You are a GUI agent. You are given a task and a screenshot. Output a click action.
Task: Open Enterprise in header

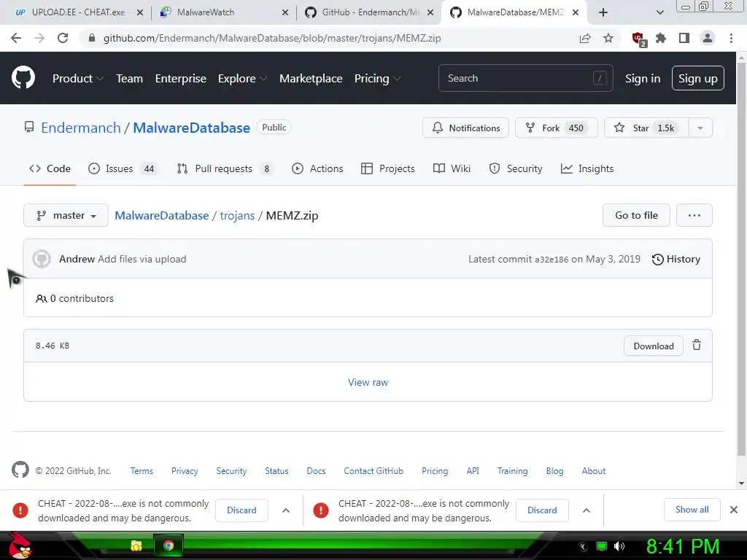[x=181, y=79]
